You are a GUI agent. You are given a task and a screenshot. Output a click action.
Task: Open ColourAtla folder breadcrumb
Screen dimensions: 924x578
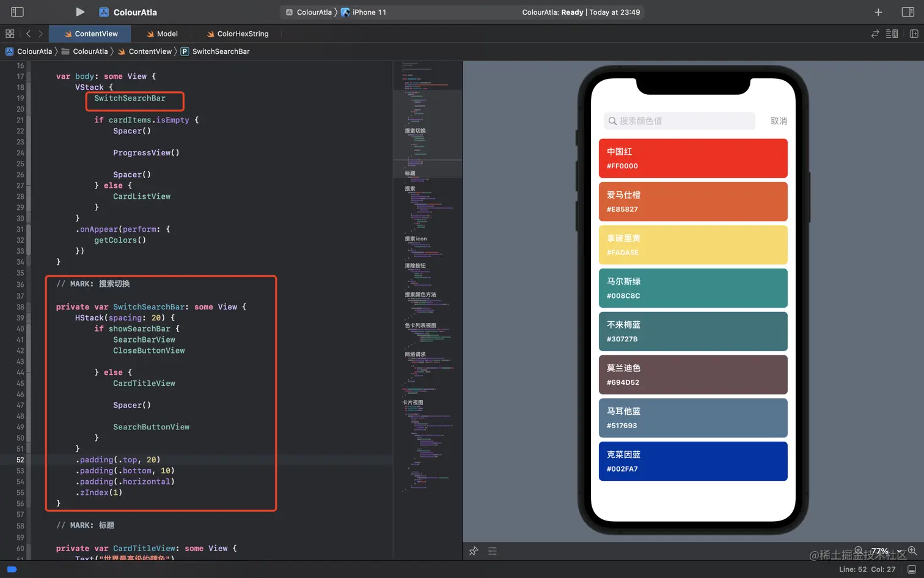pos(84,51)
